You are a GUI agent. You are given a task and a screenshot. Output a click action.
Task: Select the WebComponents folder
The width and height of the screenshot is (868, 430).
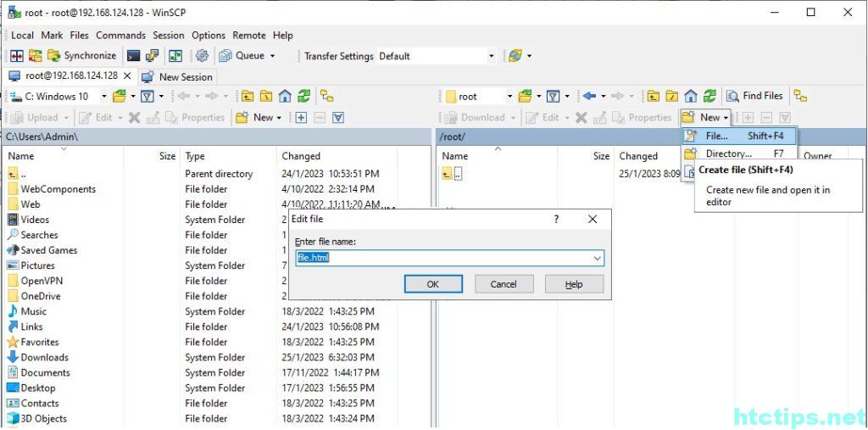pyautogui.click(x=58, y=189)
